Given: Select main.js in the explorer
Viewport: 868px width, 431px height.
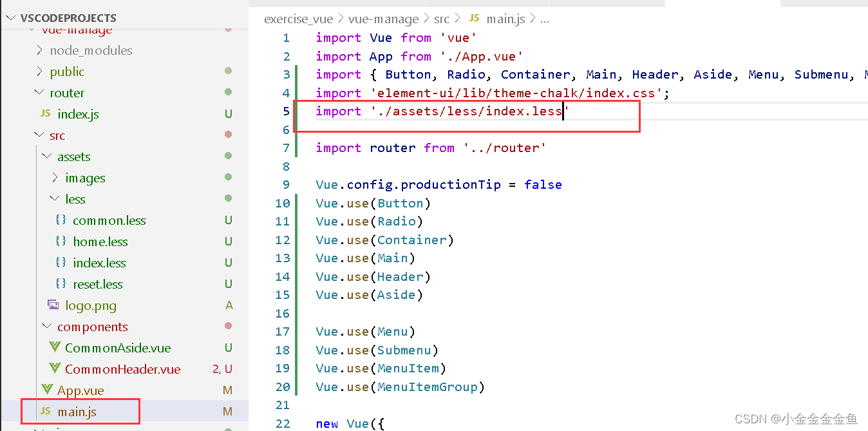Looking at the screenshot, I should click(77, 411).
